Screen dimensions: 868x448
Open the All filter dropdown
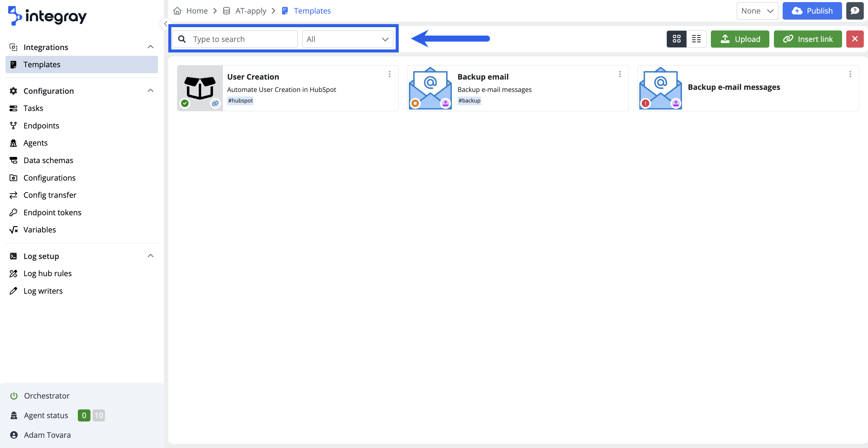[x=347, y=39]
